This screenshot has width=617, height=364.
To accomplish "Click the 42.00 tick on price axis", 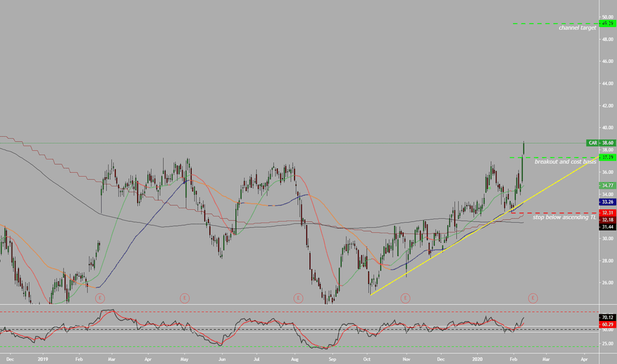I will [607, 106].
